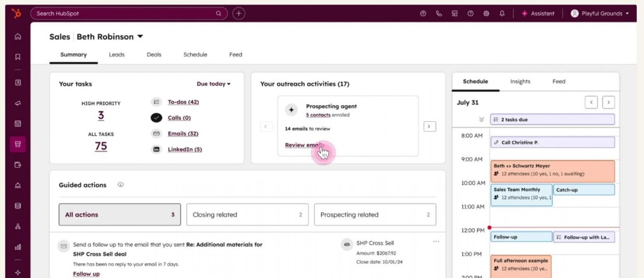Open the upgrade arrow icon in top bar
The image size is (644, 278).
(423, 14)
